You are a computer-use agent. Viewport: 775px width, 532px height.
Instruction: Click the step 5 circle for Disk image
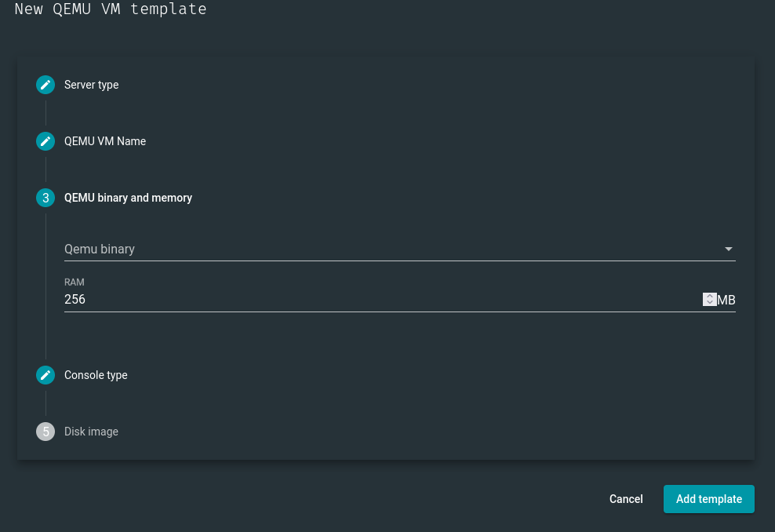[x=45, y=432]
